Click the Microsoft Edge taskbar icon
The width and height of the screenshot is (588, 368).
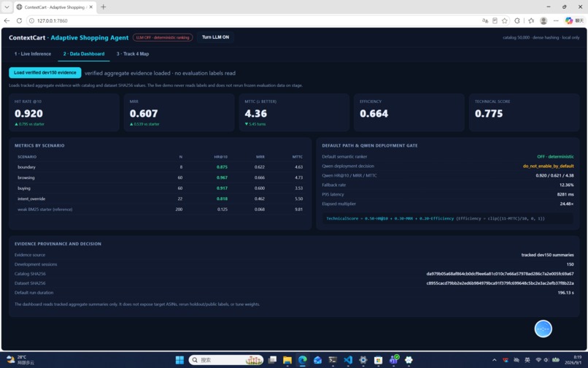302,360
